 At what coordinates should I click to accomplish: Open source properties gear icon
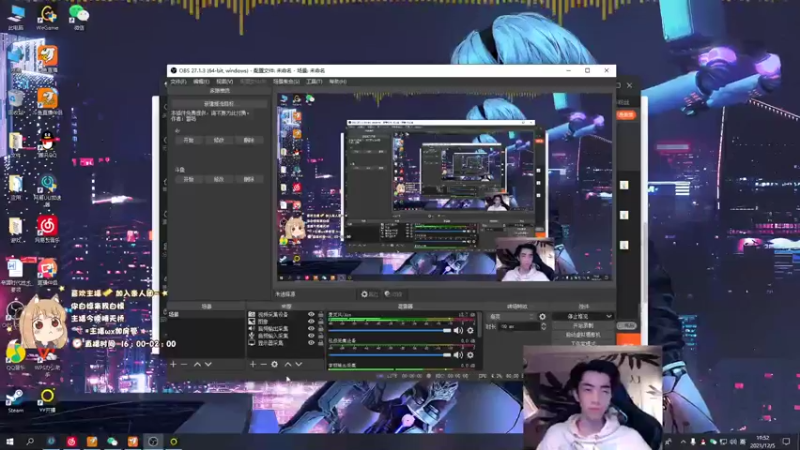(274, 364)
